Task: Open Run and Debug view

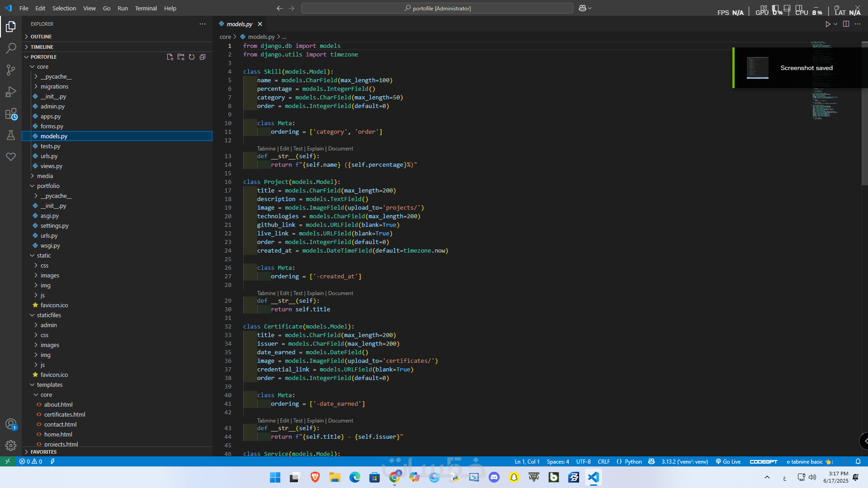Action: pyautogui.click(x=11, y=92)
